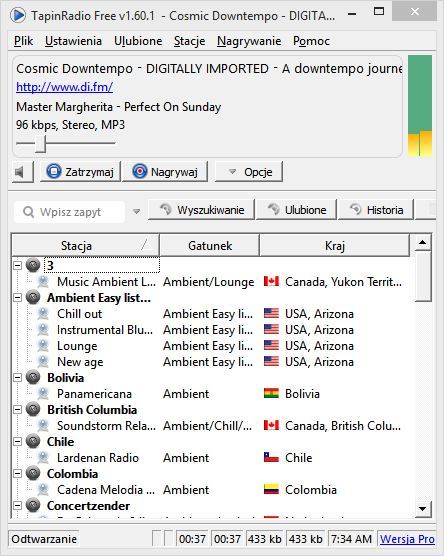Click group icon beside 'Ambient Easy list...'
Image resolution: width=444 pixels, height=556 pixels.
[x=33, y=298]
